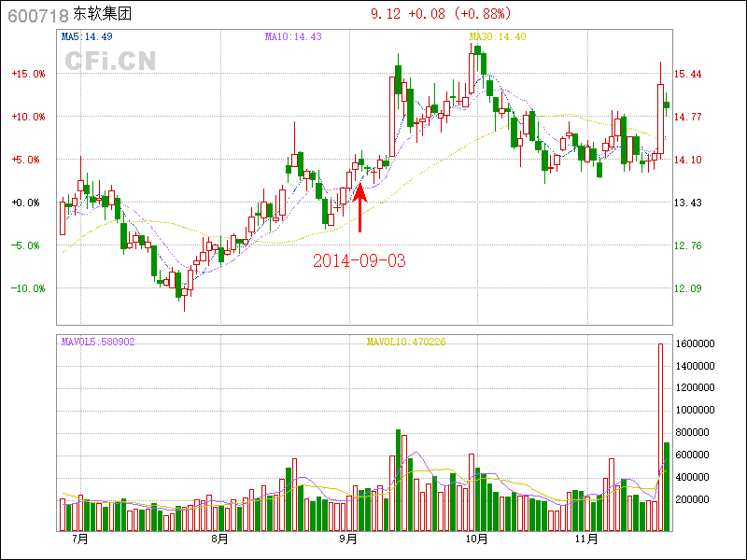This screenshot has width=747, height=560.
Task: Click the 2014-09-03 date annotation
Action: pyautogui.click(x=359, y=260)
